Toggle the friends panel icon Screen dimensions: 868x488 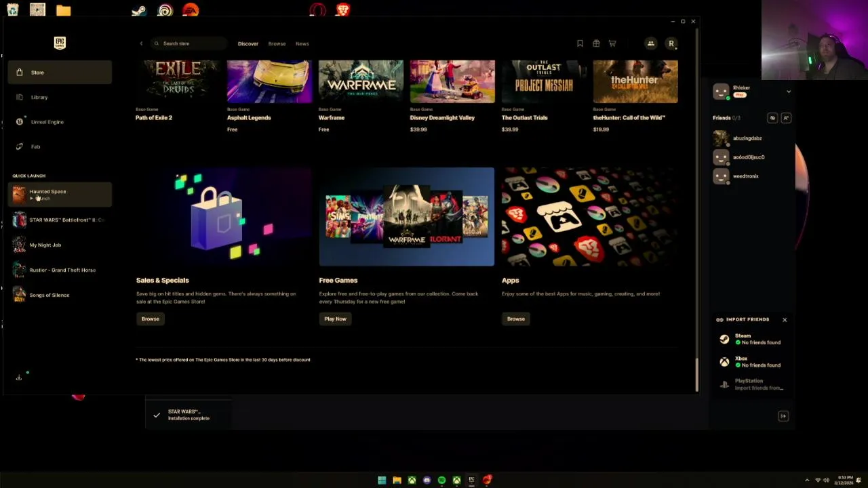tap(651, 43)
